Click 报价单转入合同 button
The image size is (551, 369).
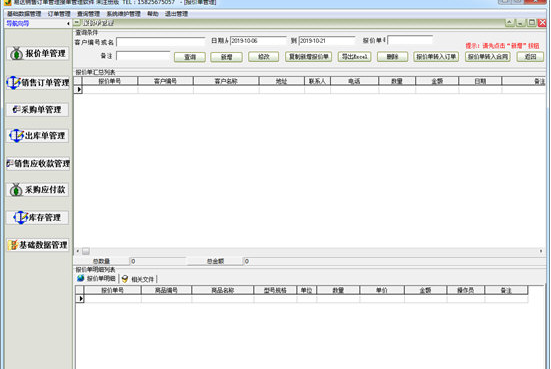pos(488,57)
